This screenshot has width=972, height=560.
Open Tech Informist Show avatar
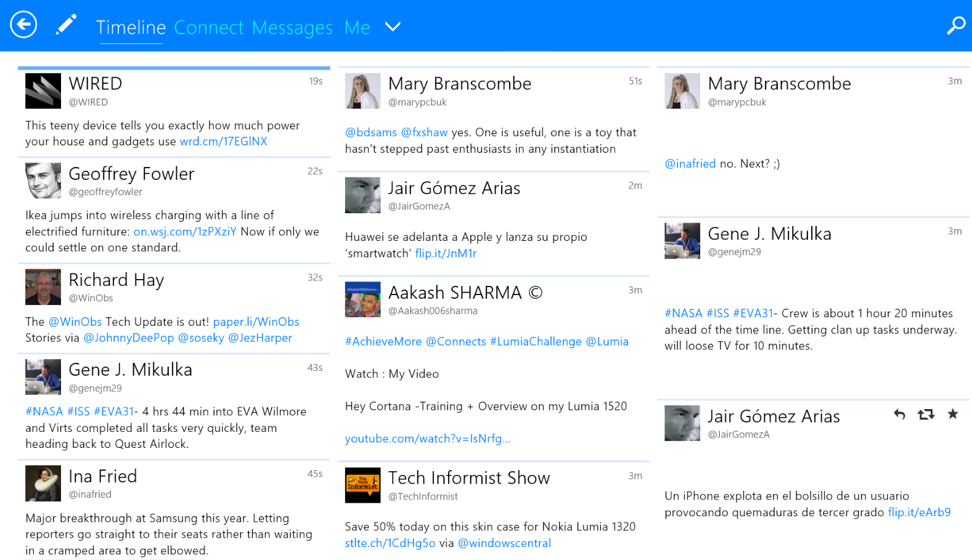362,485
